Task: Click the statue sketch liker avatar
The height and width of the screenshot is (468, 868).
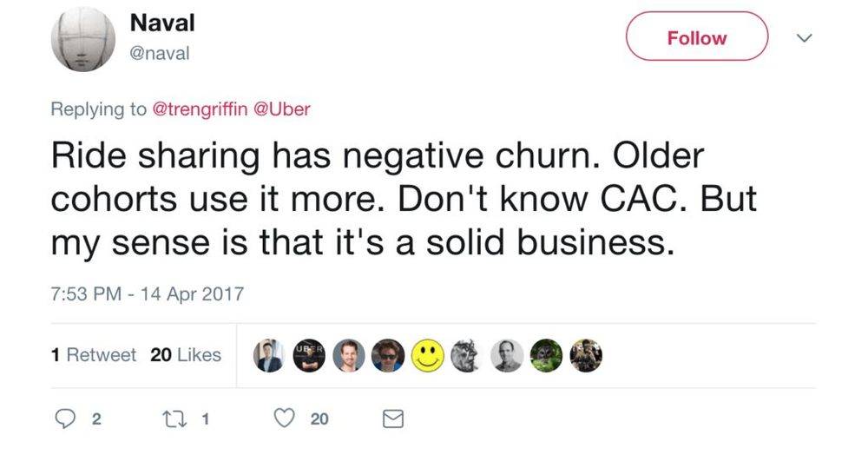Action: tap(467, 355)
